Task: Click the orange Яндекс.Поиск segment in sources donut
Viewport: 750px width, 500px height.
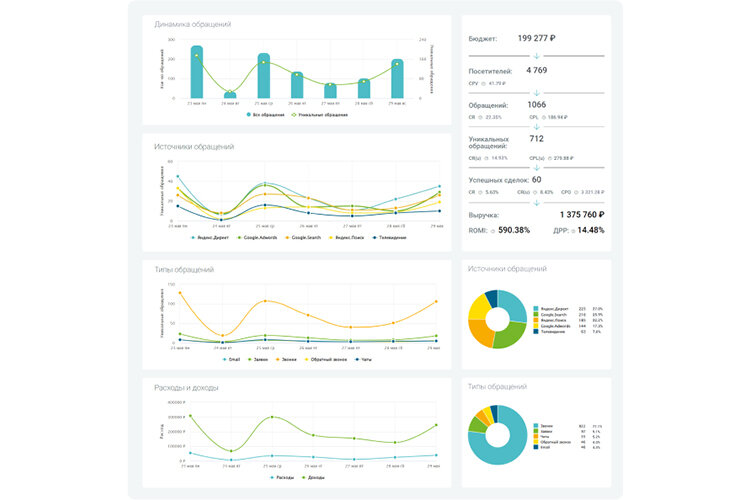Action: [480, 333]
